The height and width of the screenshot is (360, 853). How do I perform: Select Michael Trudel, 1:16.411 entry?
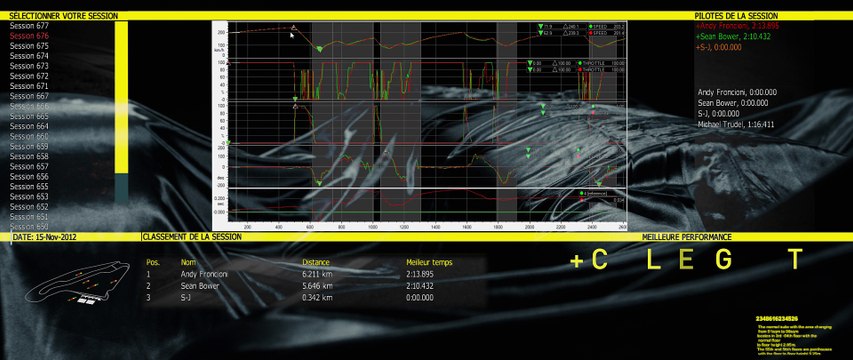[736, 125]
